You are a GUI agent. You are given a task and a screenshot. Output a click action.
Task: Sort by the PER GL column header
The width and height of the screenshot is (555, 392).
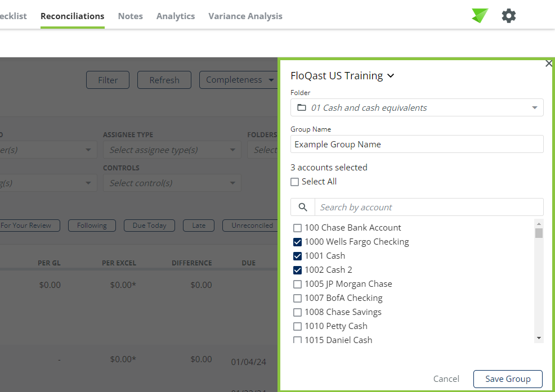point(49,263)
